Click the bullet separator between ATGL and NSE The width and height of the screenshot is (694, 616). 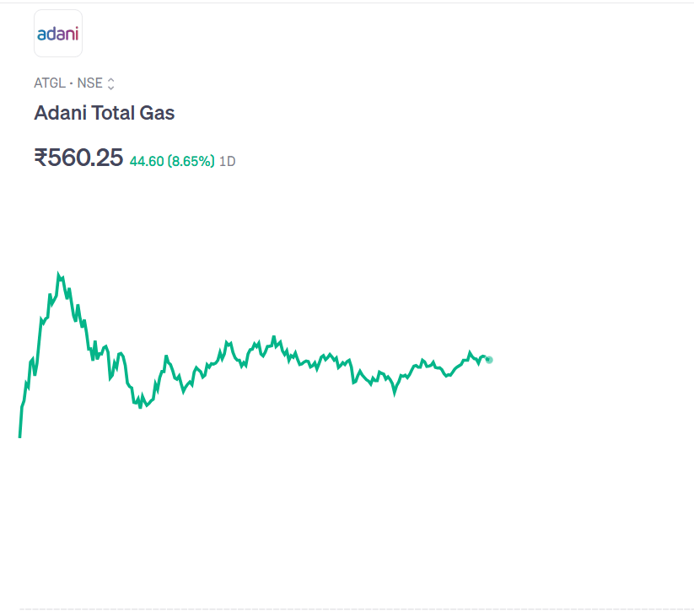71,83
